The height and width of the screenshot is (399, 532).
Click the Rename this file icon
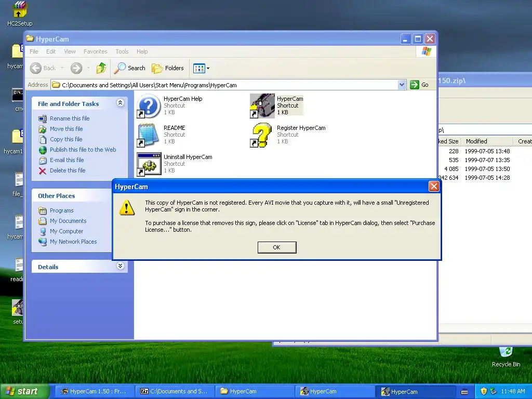(43, 119)
